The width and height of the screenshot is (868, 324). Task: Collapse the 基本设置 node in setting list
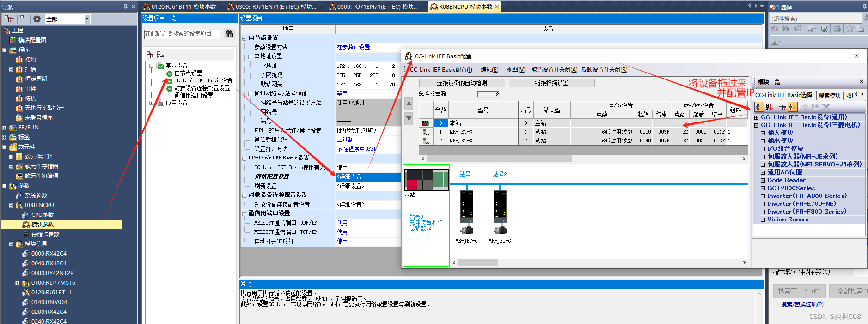[x=151, y=66]
